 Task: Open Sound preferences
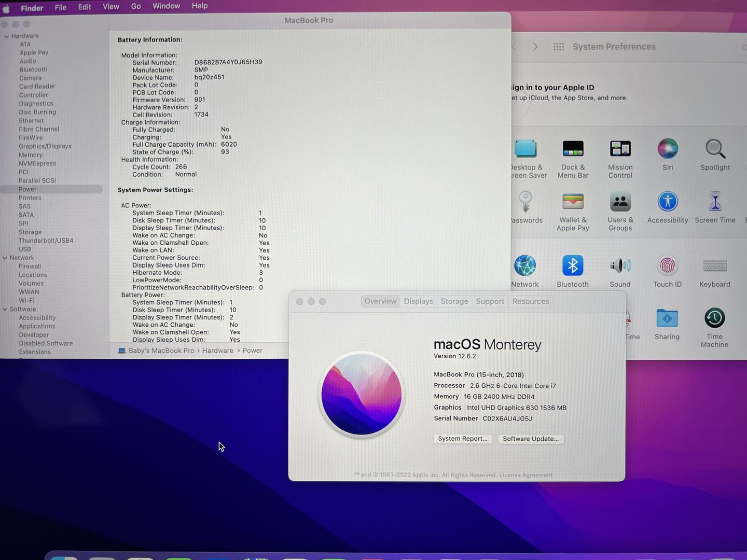[620, 271]
